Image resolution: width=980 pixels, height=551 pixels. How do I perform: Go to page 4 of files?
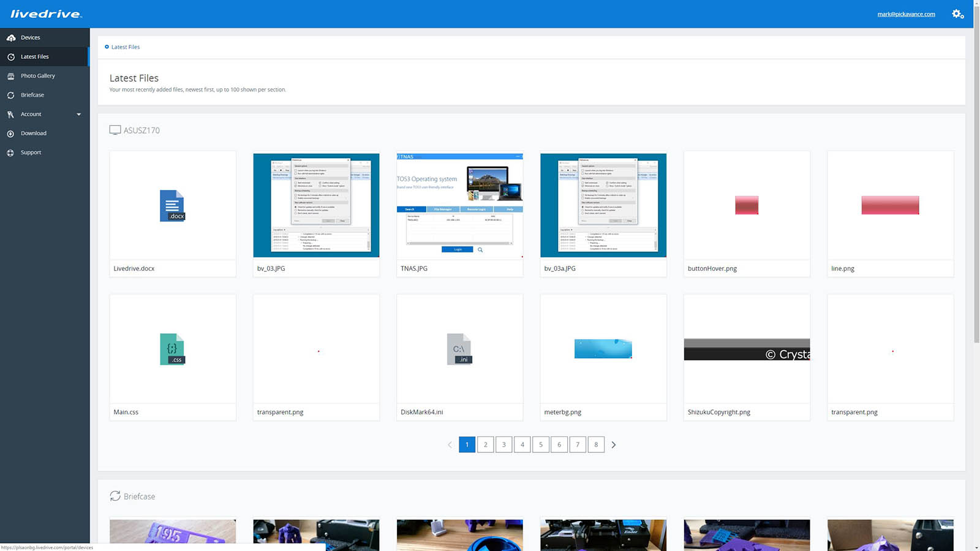pyautogui.click(x=522, y=444)
